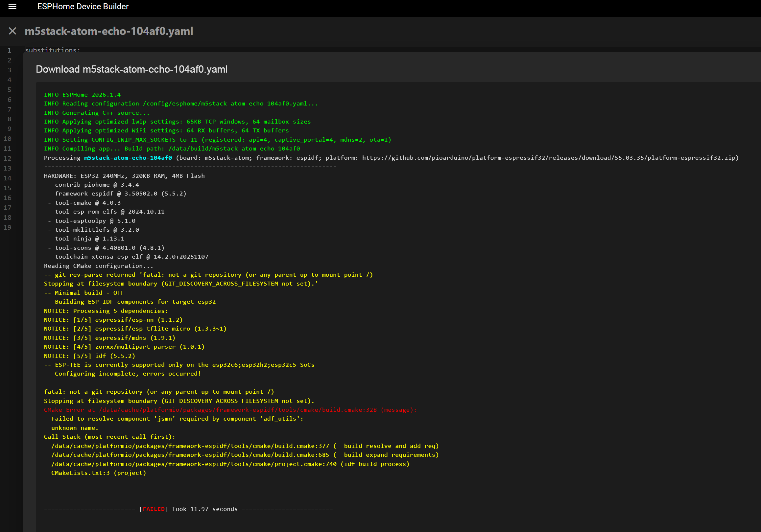This screenshot has height=532, width=761.
Task: Click the Failed to resolve component 'jsmn' line
Action: [x=177, y=419]
